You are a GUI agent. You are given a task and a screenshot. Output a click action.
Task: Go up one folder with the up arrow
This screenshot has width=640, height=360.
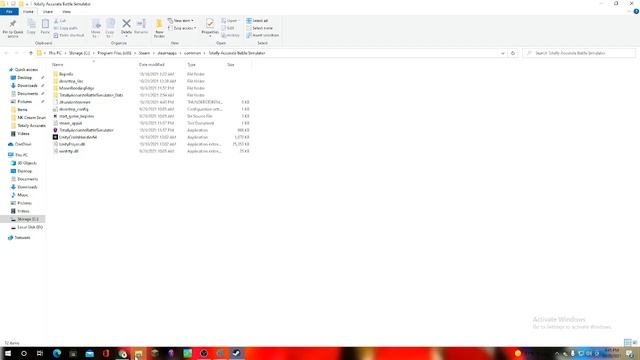pyautogui.click(x=31, y=53)
